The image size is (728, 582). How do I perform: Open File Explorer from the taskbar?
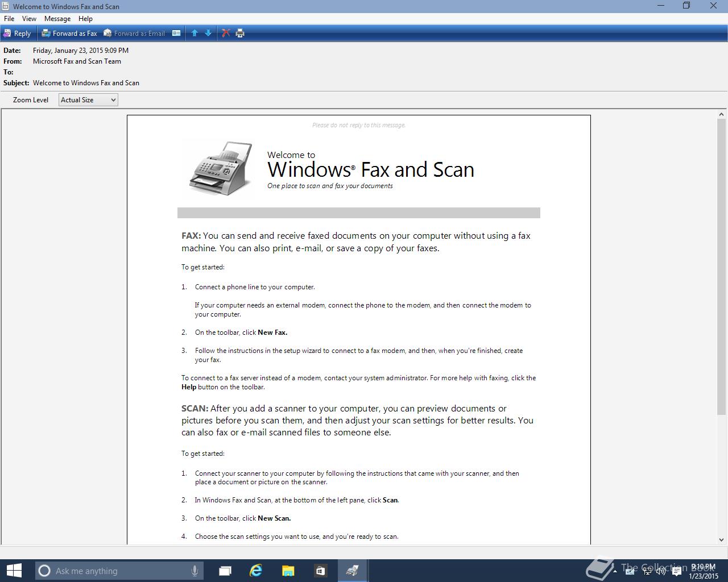point(288,571)
